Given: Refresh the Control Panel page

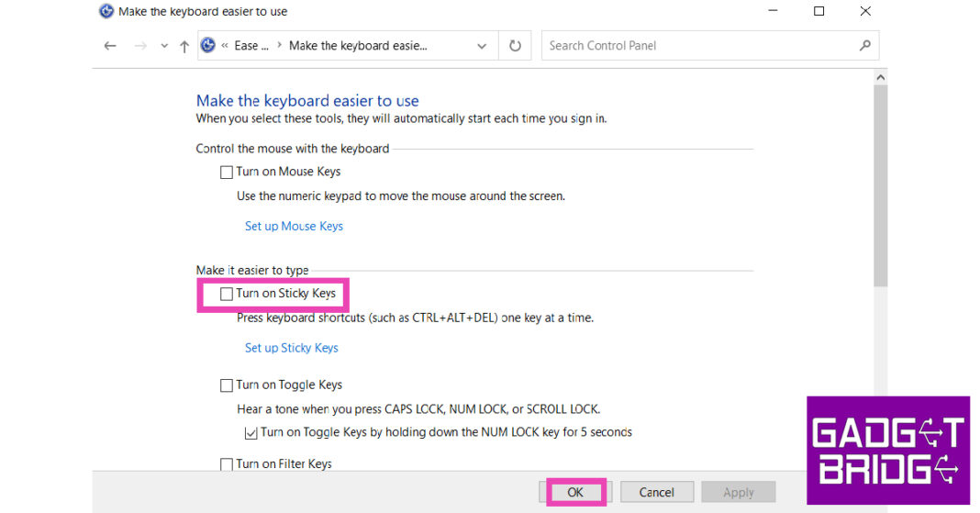Looking at the screenshot, I should coord(515,46).
